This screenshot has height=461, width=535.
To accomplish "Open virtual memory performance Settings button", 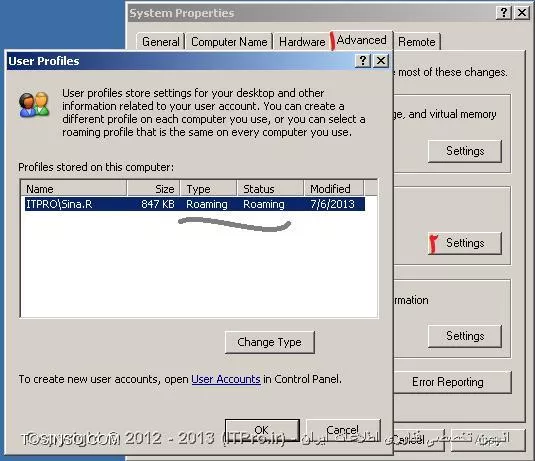I will tap(465, 151).
